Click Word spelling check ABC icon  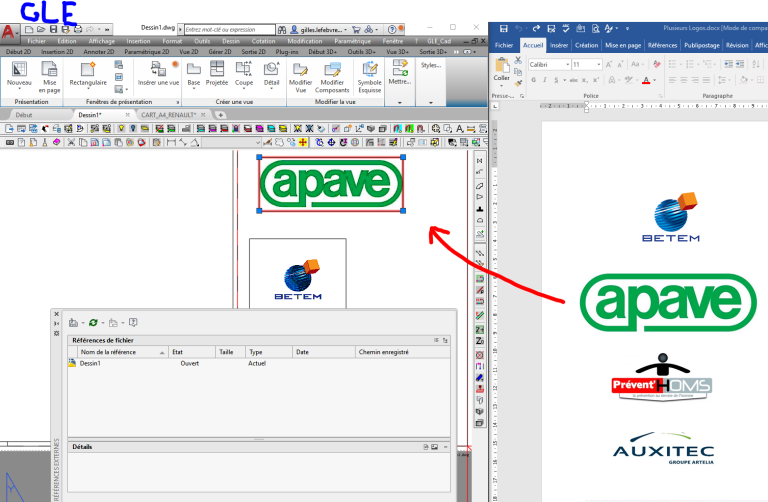click(566, 29)
